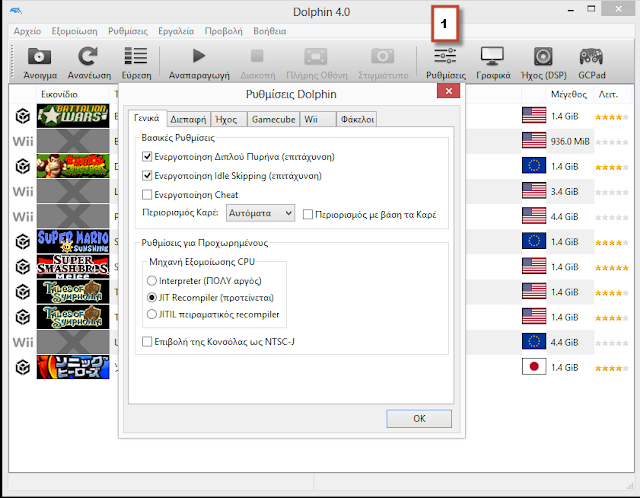
Task: Click the 936.0 MiB size cell
Action: (570, 141)
